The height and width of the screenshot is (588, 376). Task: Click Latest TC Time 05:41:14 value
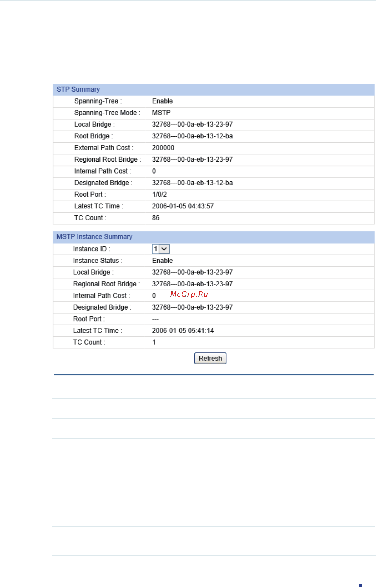pyautogui.click(x=183, y=331)
